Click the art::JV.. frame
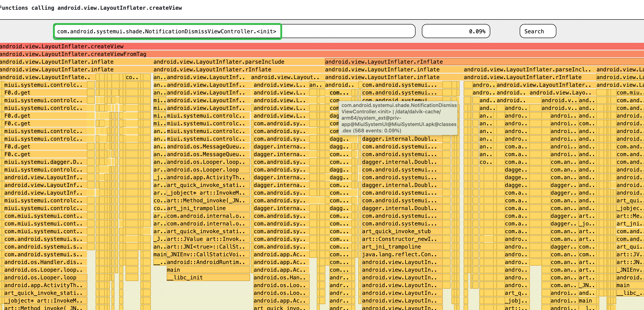Screen dimensions: 644x310 [x=630, y=254]
